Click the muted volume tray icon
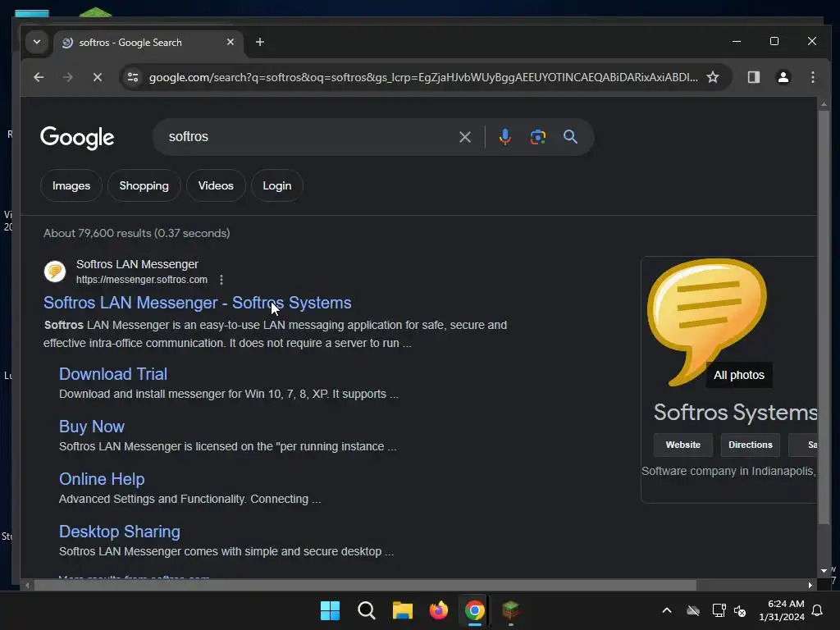The width and height of the screenshot is (840, 630). 740,610
